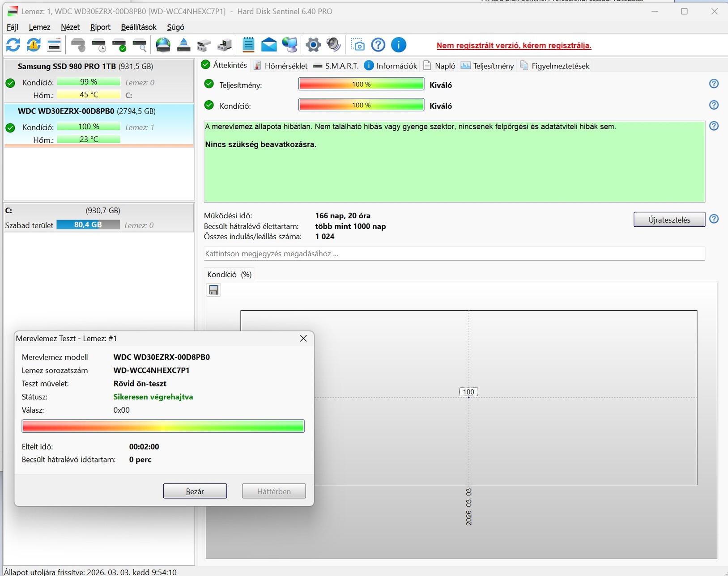728x576 pixels.
Task: Select the Samsung SSD 980 PRO disk
Action: 99,81
